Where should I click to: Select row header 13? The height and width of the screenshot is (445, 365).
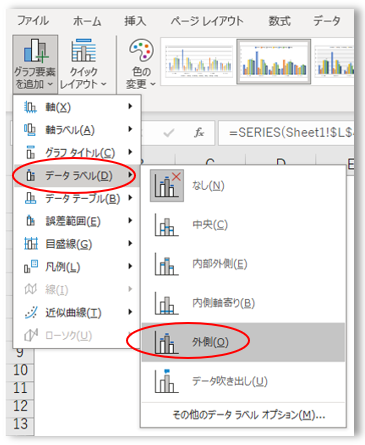coord(20,424)
